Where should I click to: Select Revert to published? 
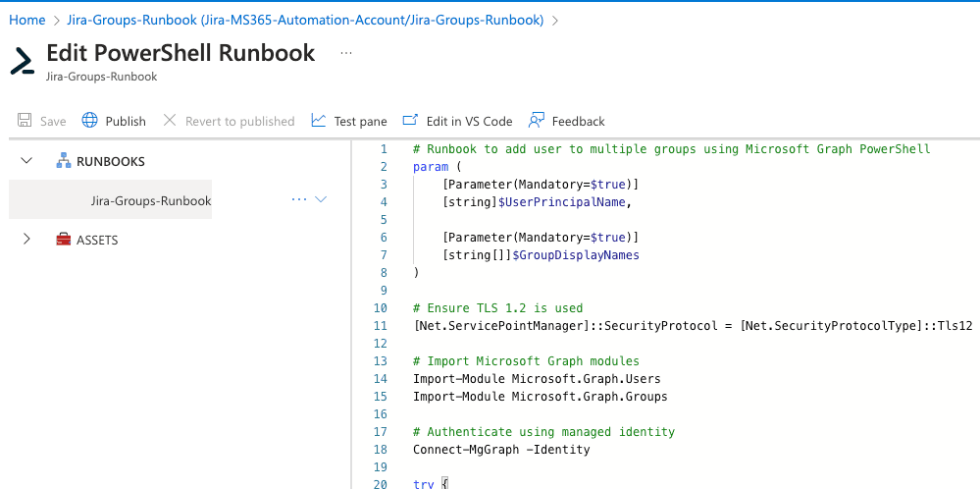pos(240,122)
